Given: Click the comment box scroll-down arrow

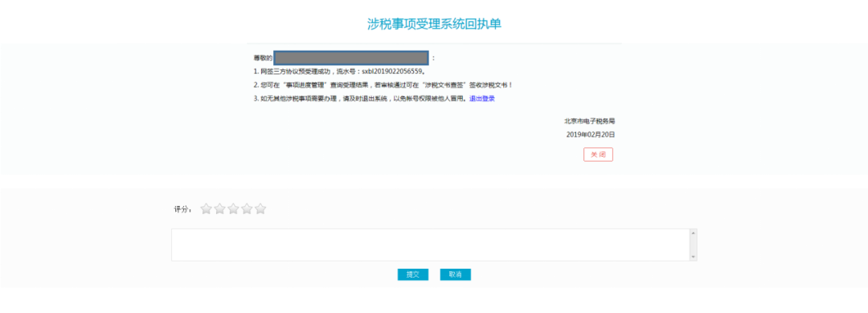Looking at the screenshot, I should (x=693, y=257).
